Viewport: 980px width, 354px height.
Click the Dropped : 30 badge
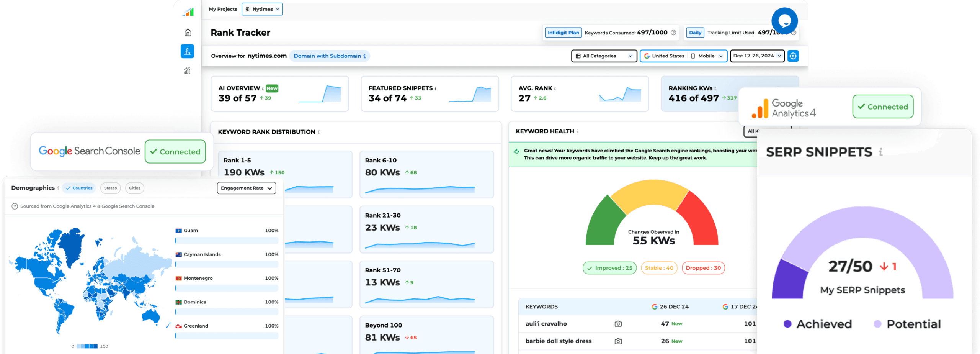(x=703, y=268)
